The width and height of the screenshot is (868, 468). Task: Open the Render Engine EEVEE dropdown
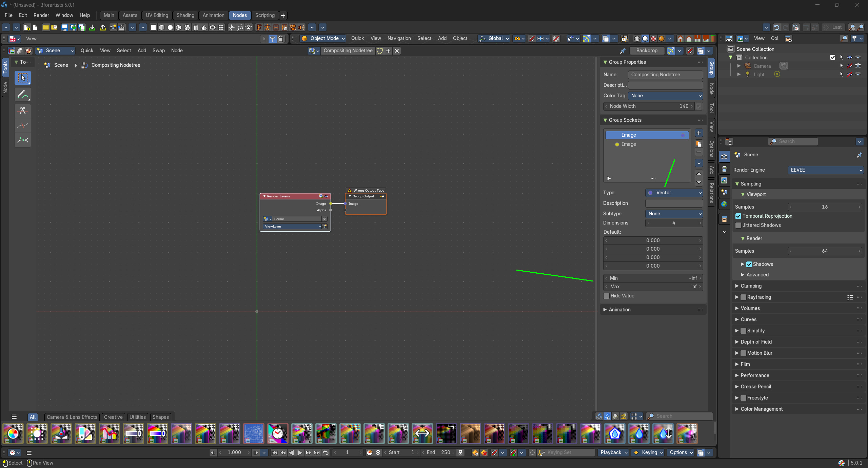pos(825,170)
